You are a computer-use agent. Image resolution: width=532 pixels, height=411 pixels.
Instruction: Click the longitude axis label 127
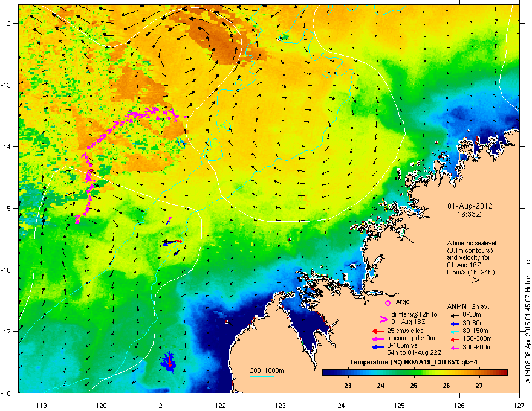(x=519, y=405)
